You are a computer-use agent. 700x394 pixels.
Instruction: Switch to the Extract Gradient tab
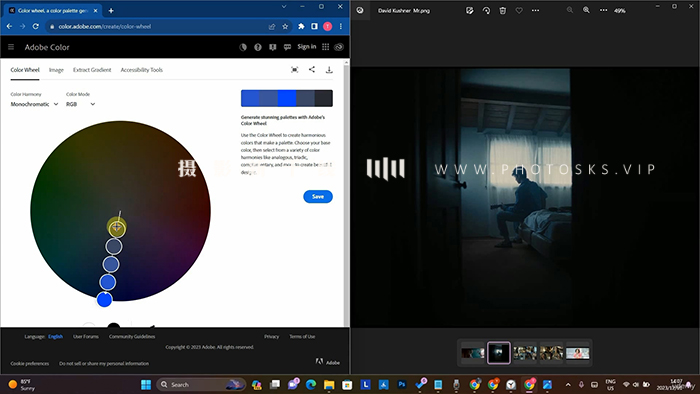tap(92, 70)
